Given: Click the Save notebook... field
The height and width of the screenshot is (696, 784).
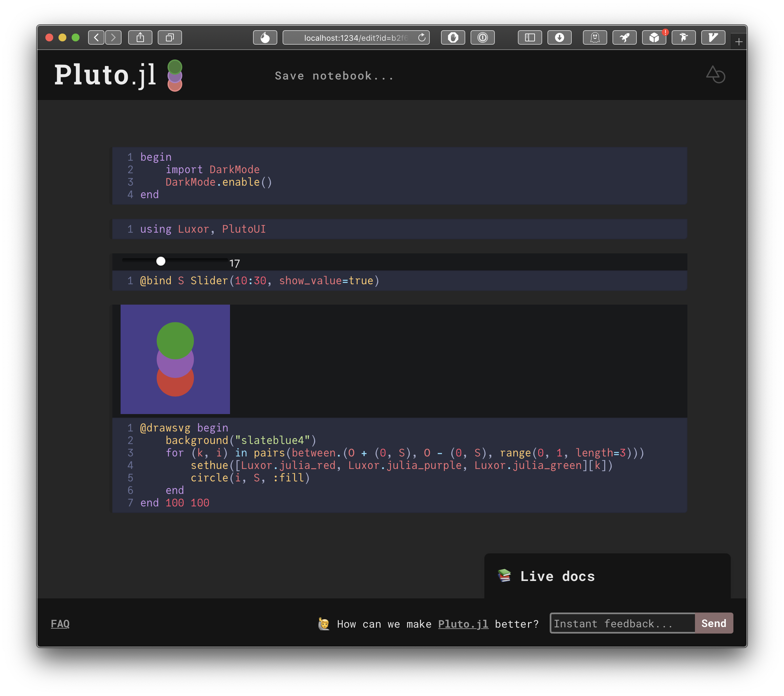Looking at the screenshot, I should pyautogui.click(x=334, y=76).
